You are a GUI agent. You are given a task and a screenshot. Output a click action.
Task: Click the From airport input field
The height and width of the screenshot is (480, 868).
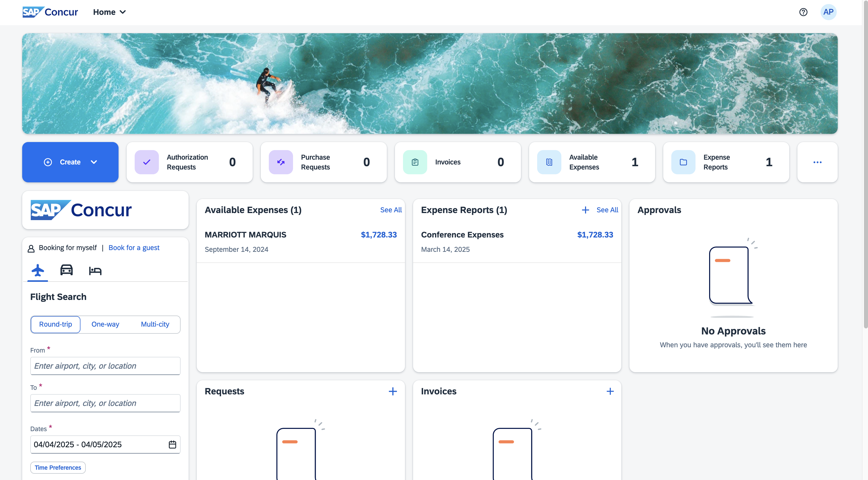(105, 366)
